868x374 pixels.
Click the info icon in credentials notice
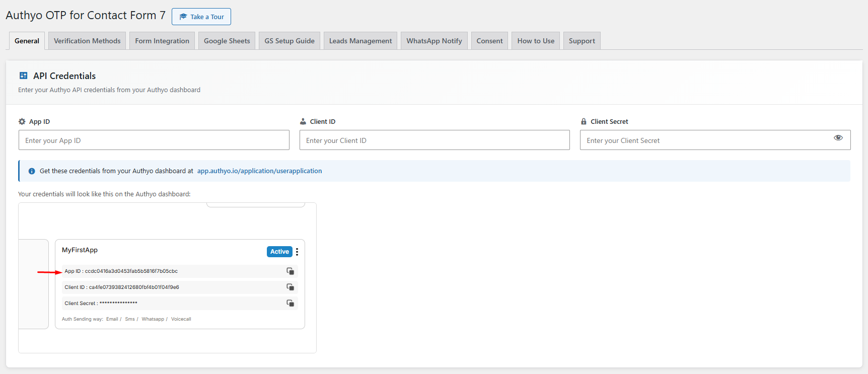32,171
